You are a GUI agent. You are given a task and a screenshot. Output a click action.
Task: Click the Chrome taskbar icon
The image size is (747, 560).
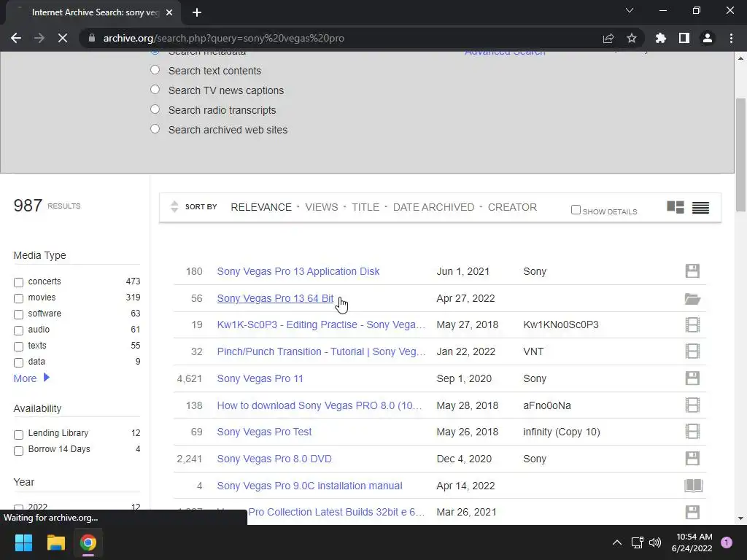pyautogui.click(x=88, y=542)
